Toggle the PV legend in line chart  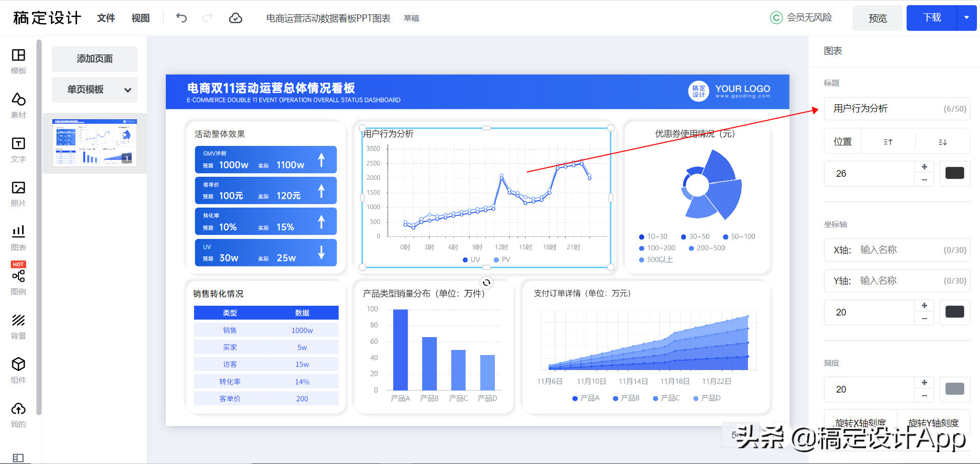[x=502, y=259]
